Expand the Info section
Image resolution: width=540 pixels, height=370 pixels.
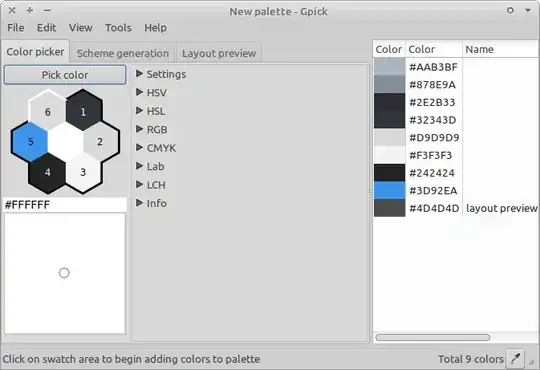pyautogui.click(x=152, y=203)
